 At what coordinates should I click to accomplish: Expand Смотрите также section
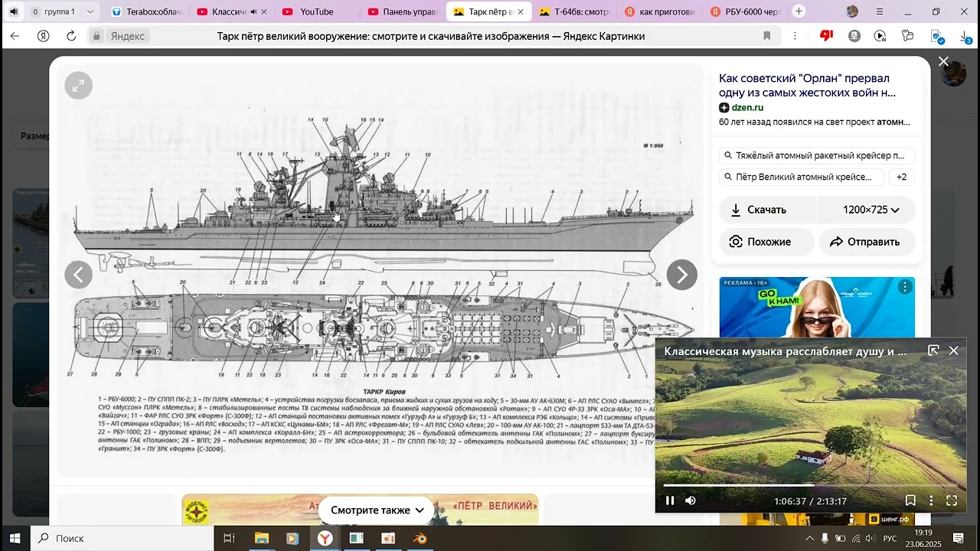(x=377, y=510)
